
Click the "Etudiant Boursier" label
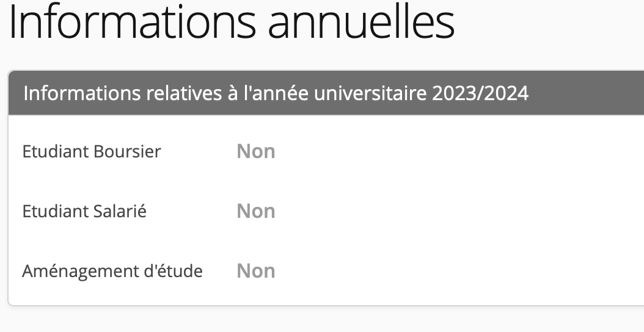(x=92, y=151)
